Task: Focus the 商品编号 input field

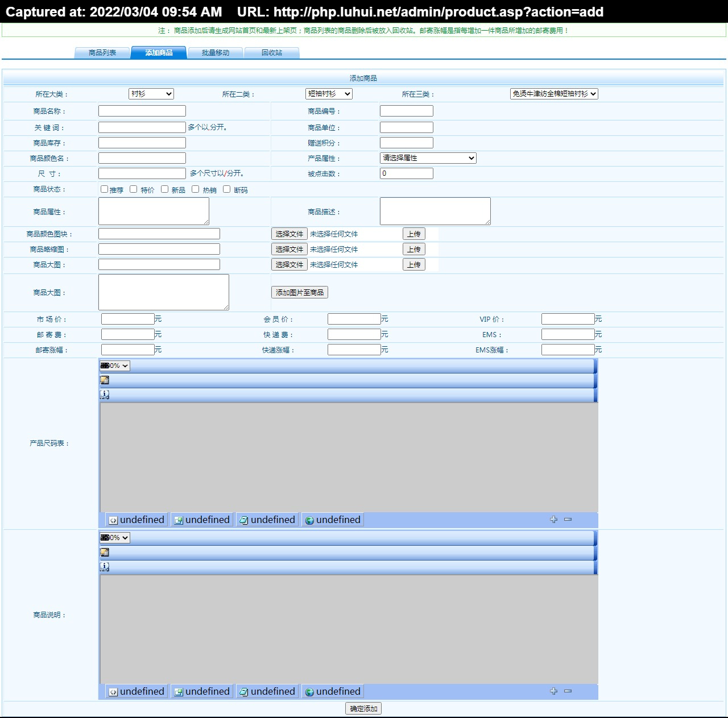Action: (x=407, y=111)
